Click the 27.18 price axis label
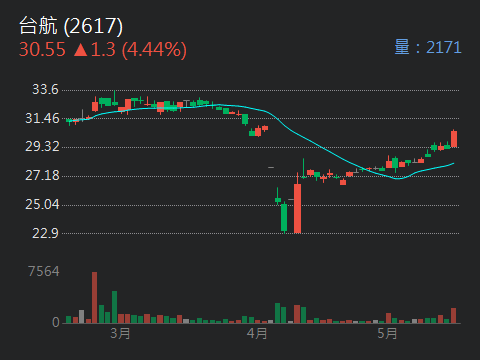480x360 pixels. coord(42,176)
